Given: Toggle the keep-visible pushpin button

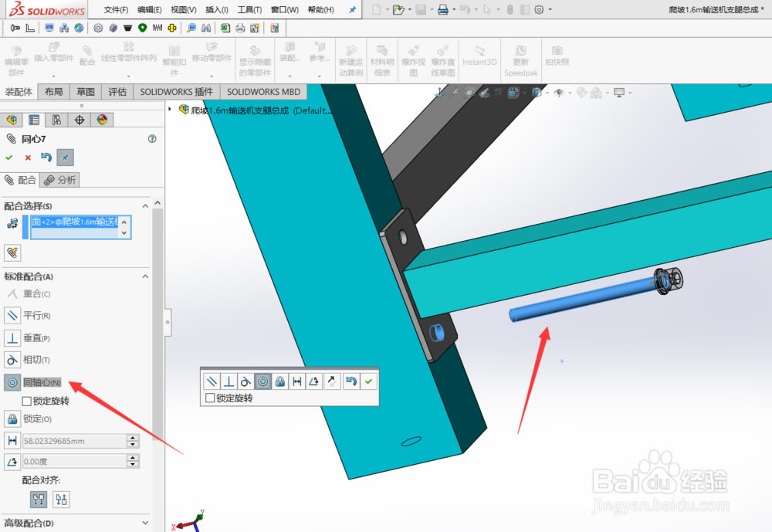Looking at the screenshot, I should coord(65,158).
